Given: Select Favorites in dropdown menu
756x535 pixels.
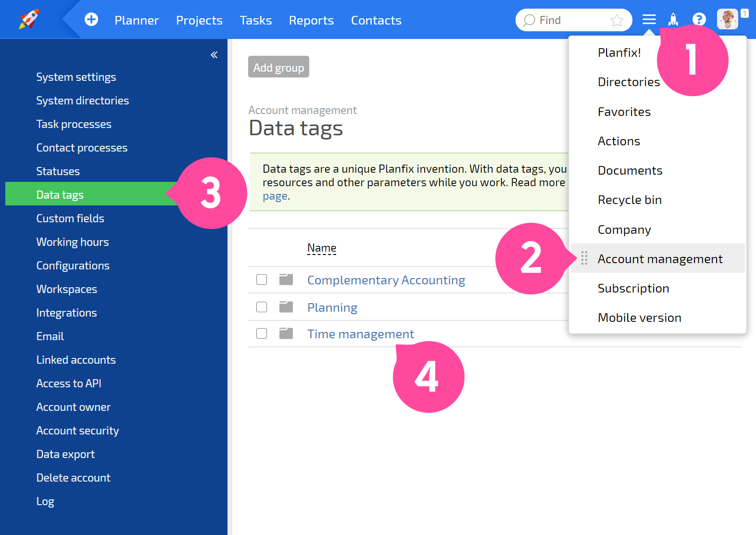Looking at the screenshot, I should click(624, 112).
